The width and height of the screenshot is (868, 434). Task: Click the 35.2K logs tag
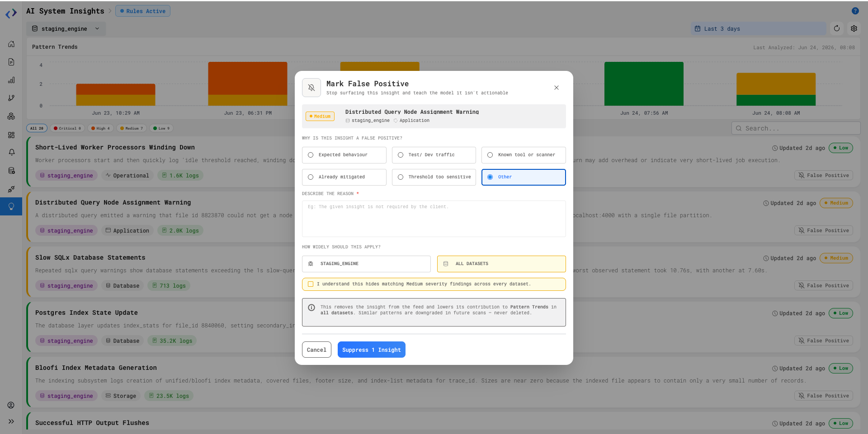(x=172, y=341)
